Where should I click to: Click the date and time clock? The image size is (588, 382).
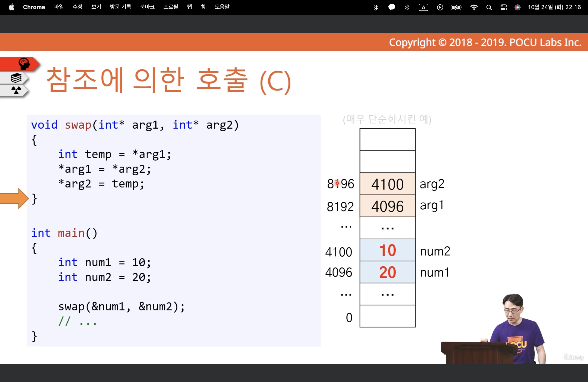point(554,7)
